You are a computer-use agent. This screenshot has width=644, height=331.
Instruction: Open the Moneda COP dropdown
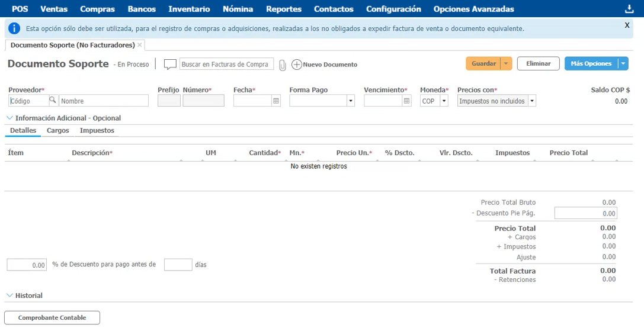click(x=444, y=101)
